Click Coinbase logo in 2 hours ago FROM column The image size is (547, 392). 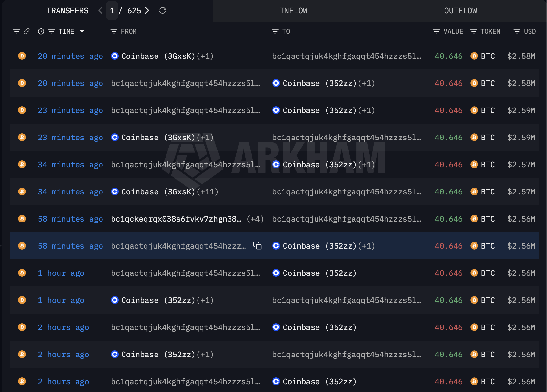tap(115, 354)
